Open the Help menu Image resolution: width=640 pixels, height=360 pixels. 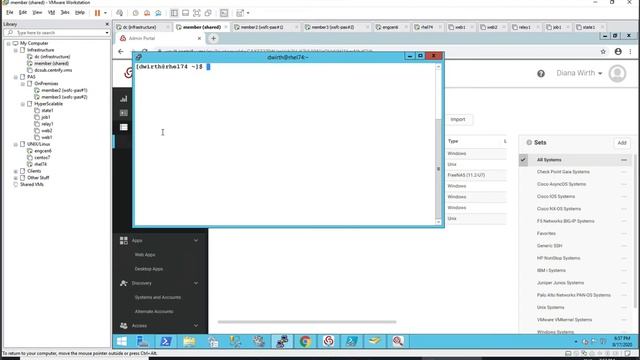[80, 13]
